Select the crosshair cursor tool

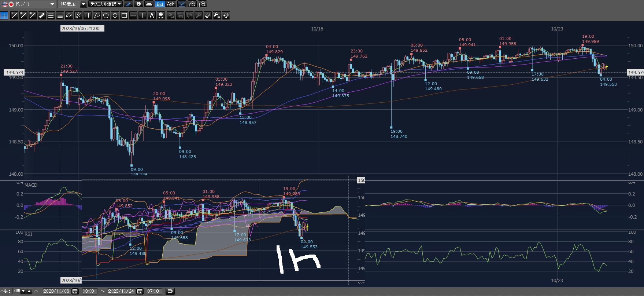4,15
